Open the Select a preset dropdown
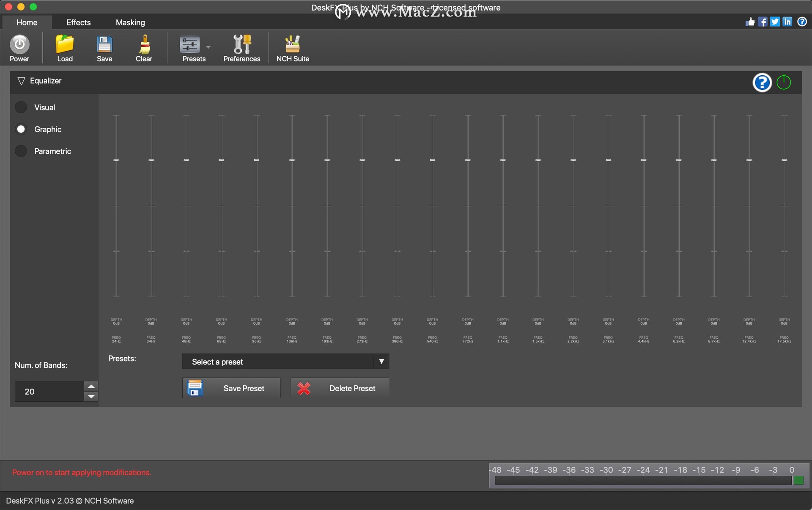This screenshot has height=510, width=812. [286, 361]
